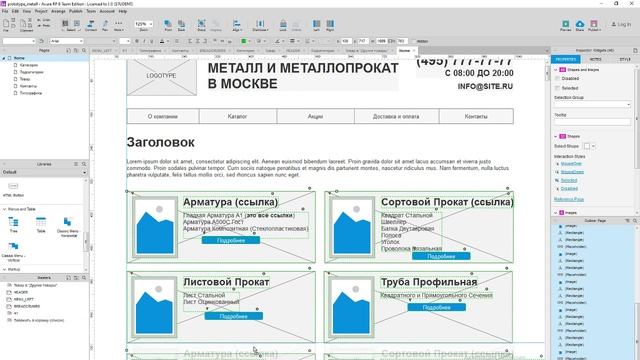
Task: Select the HEADER master in Masters panel
Action: pos(21,292)
